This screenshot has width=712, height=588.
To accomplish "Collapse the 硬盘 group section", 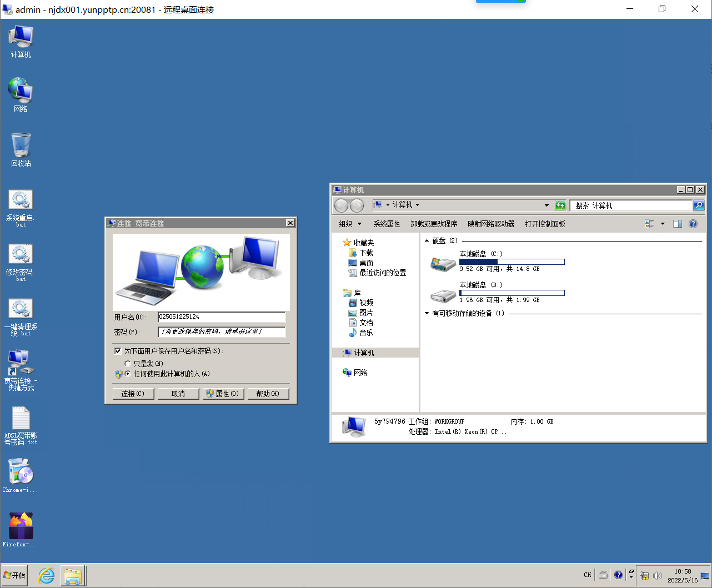I will pyautogui.click(x=427, y=240).
